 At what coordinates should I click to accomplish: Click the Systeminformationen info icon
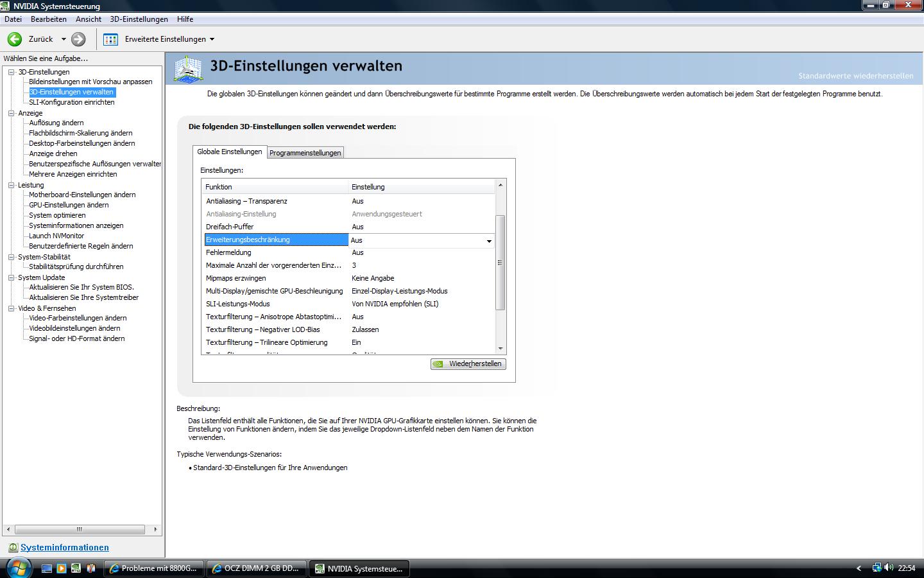coord(13,547)
